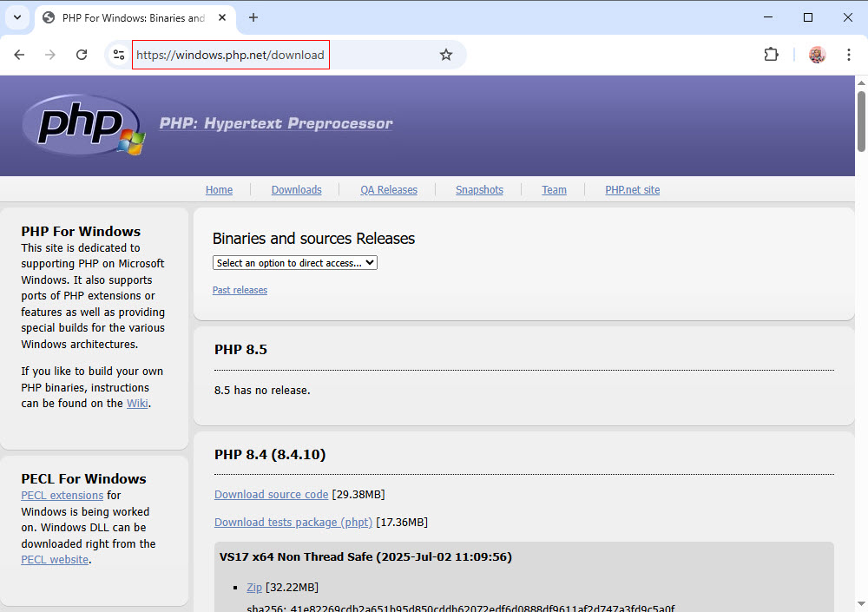The width and height of the screenshot is (868, 612).
Task: Click the forward navigation arrow
Action: (50, 54)
